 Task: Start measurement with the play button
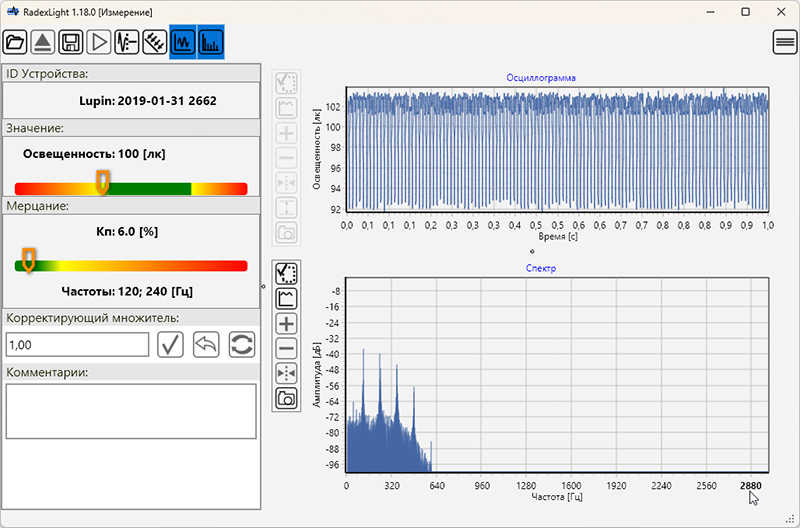point(99,42)
